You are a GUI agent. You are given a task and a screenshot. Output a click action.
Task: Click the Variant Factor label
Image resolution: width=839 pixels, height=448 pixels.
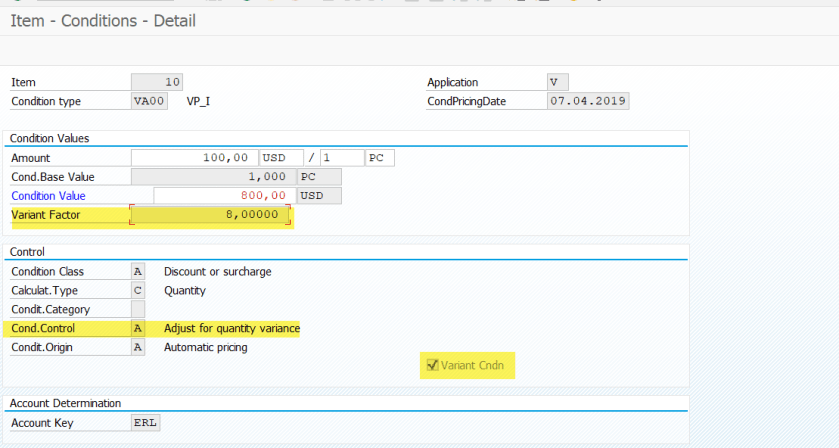pos(45,215)
